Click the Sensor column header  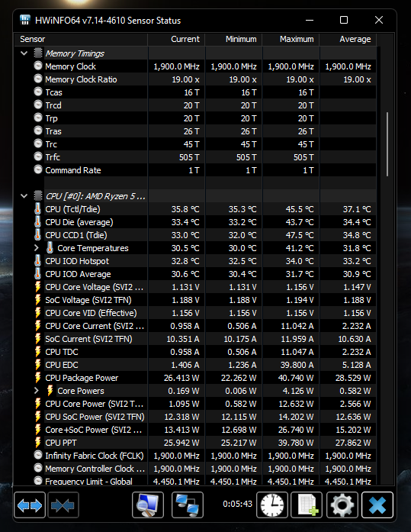81,40
